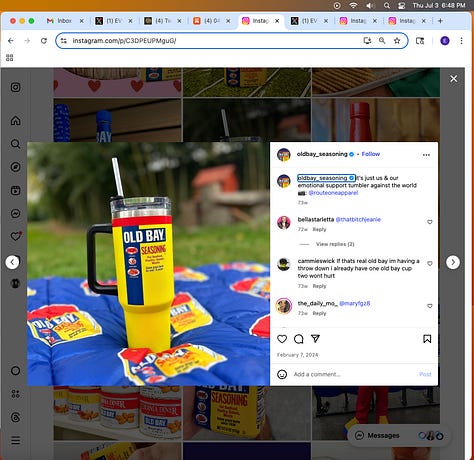The width and height of the screenshot is (474, 460).
Task: Open the @maryfgz8 mention
Action: click(x=354, y=303)
